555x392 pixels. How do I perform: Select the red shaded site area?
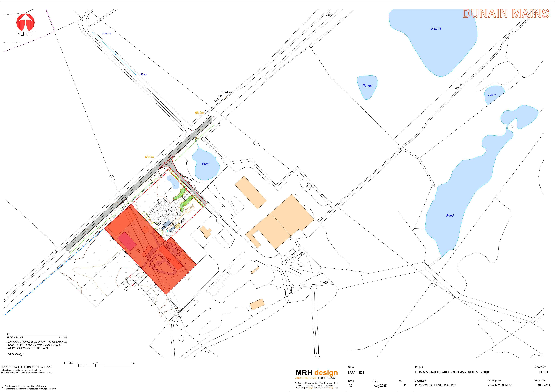[x=150, y=249]
